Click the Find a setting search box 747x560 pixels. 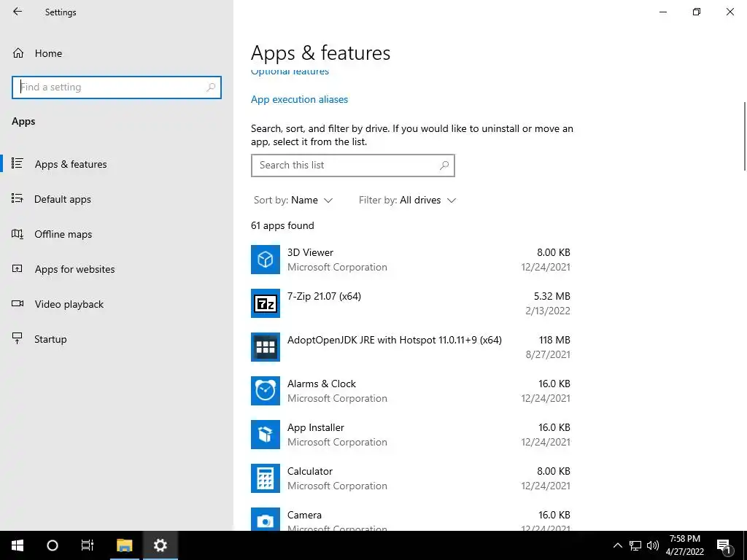point(116,87)
